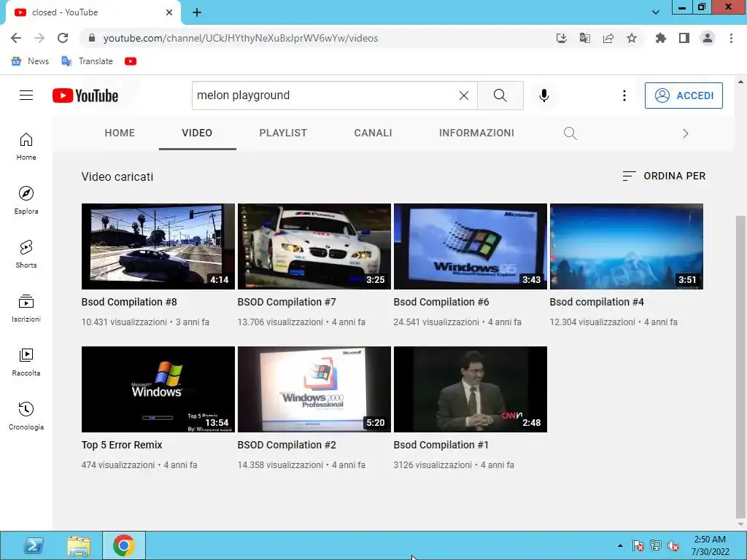Open YouTube settings three-dot menu
This screenshot has width=747, height=560.
[624, 96]
